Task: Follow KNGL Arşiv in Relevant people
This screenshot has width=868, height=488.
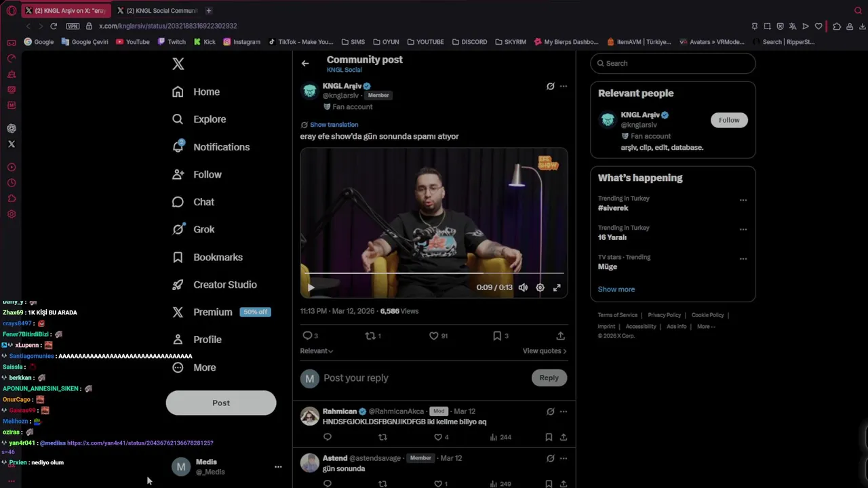Action: [x=729, y=120]
